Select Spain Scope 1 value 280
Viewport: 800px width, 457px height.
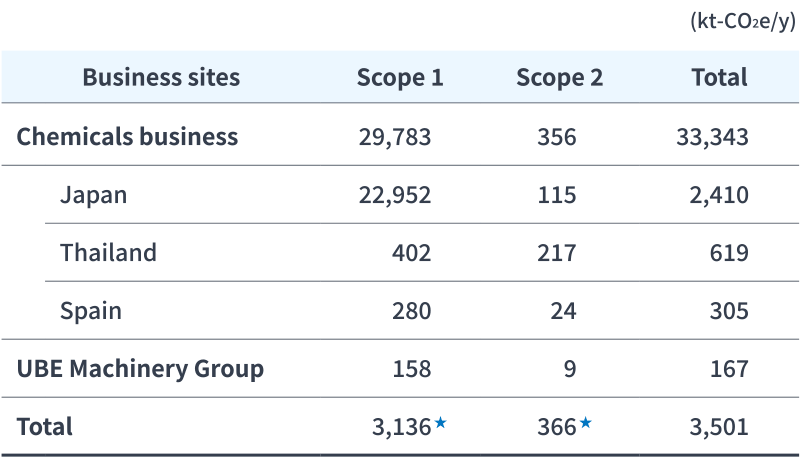412,311
